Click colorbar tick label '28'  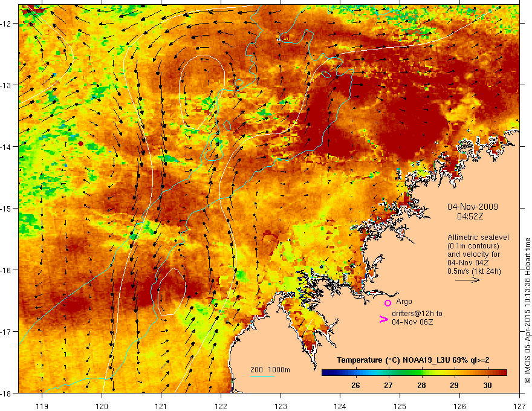[421, 385]
